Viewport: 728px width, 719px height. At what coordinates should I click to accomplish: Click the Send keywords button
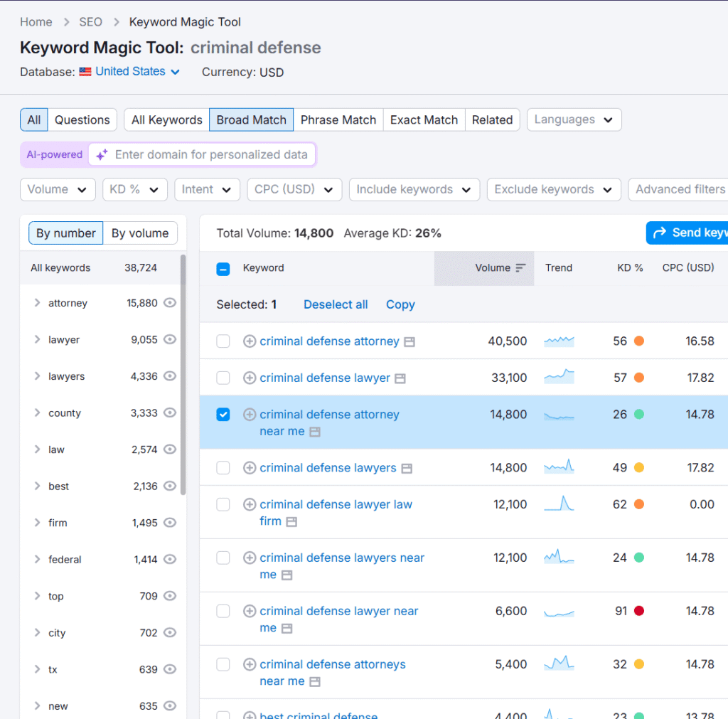687,233
